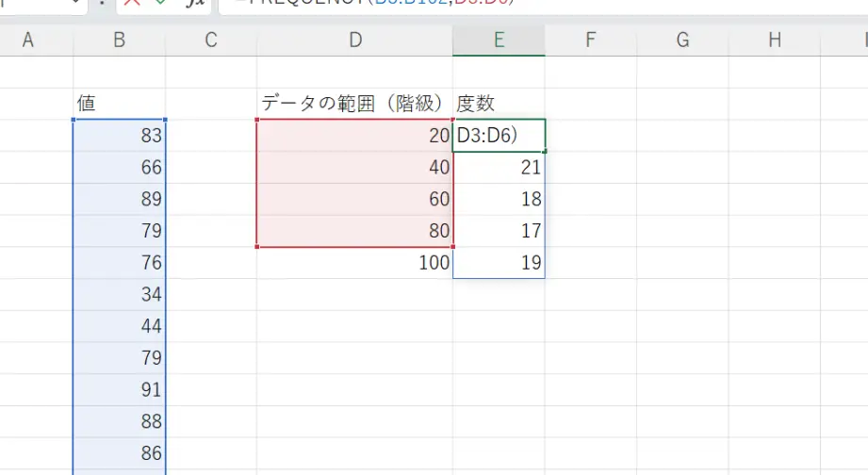The width and height of the screenshot is (868, 475).
Task: Select highlighted column E header
Action: pyautogui.click(x=499, y=40)
